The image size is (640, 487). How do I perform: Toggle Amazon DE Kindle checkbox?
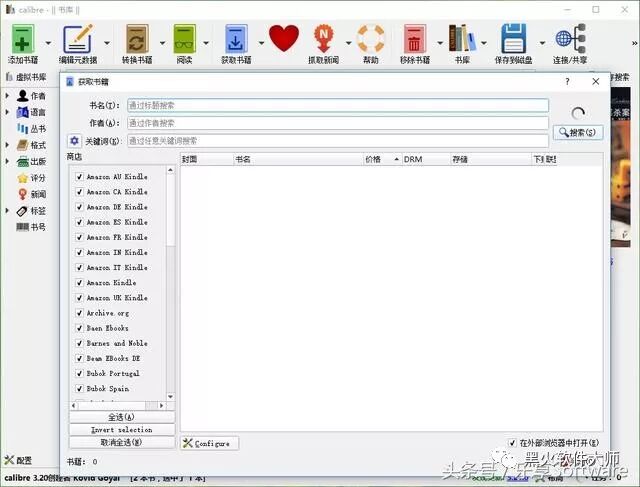coord(80,207)
